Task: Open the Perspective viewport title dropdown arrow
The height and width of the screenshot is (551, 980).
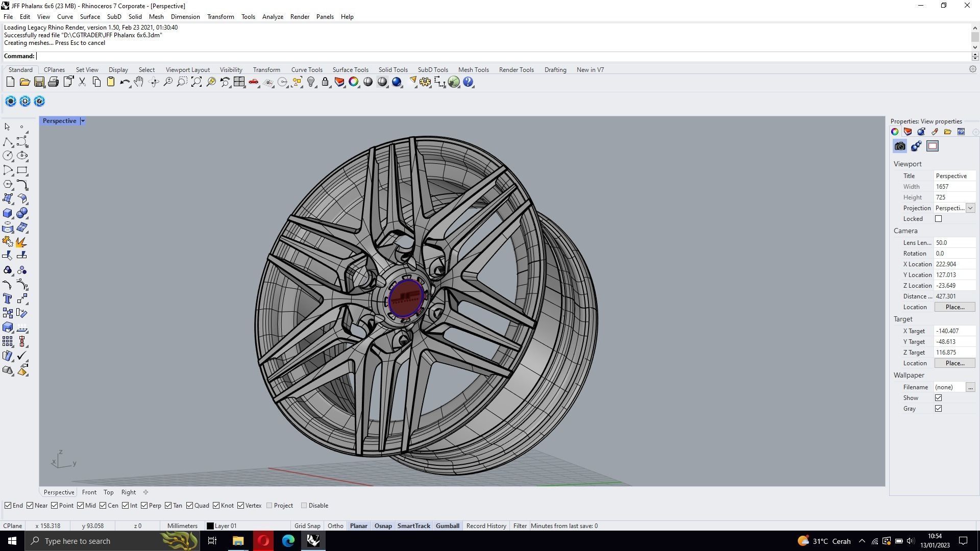Action: click(x=83, y=121)
